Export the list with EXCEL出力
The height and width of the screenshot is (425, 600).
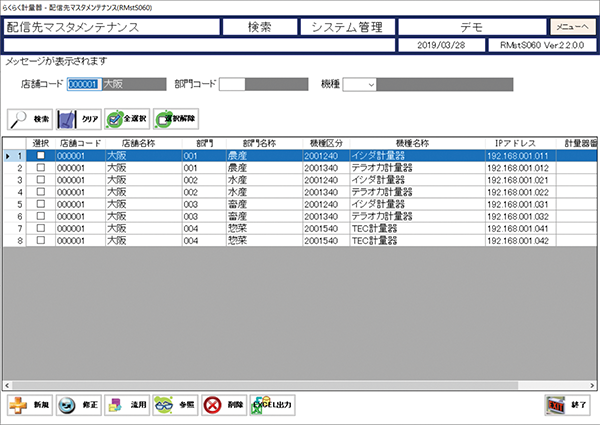tap(274, 405)
